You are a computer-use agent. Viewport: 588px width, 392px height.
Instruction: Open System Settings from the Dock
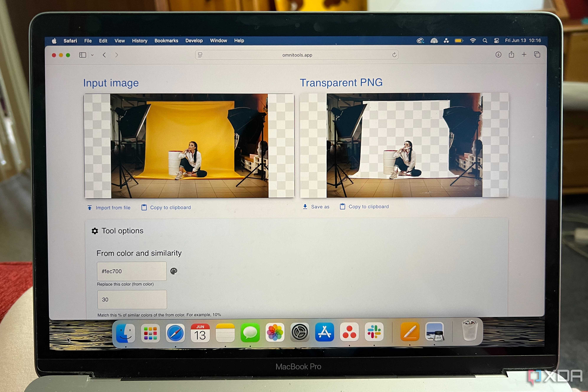[x=300, y=332]
